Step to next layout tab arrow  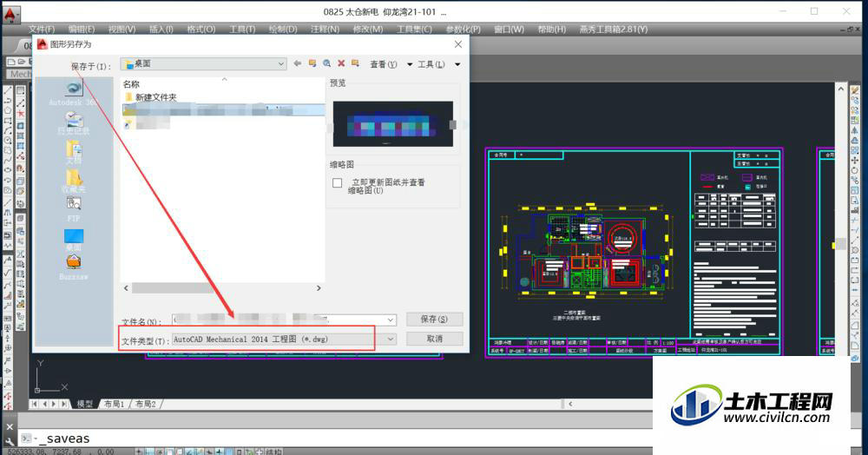coord(54,404)
